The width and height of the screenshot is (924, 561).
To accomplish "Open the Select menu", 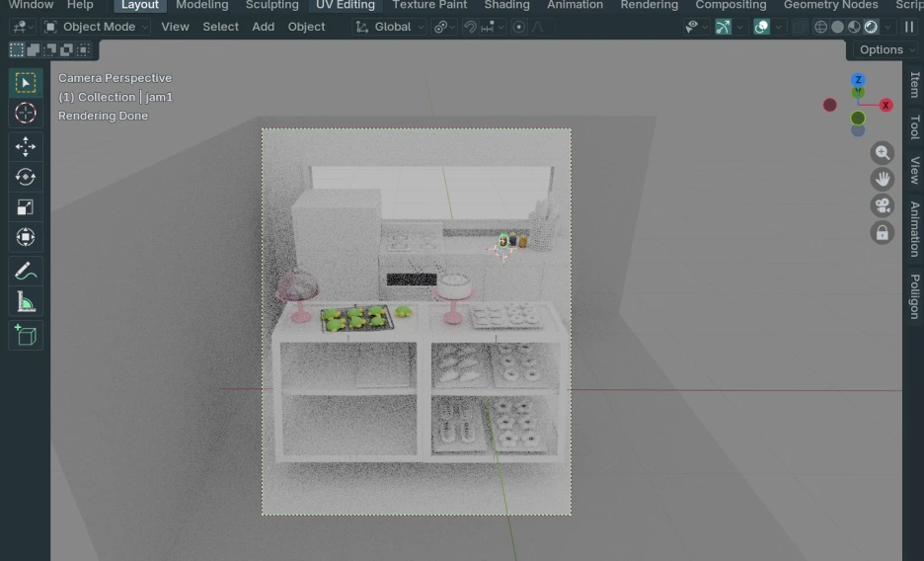I will [x=220, y=27].
